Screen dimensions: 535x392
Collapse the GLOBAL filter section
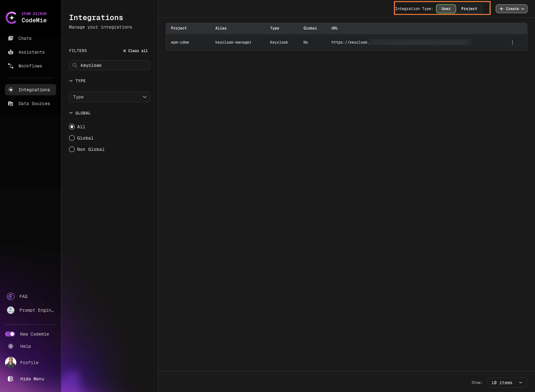pyautogui.click(x=71, y=113)
